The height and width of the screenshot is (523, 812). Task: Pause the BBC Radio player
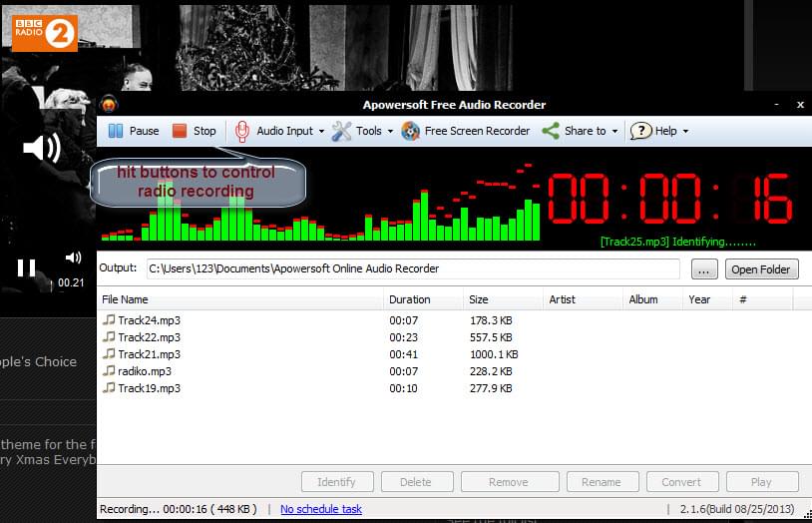point(26,267)
